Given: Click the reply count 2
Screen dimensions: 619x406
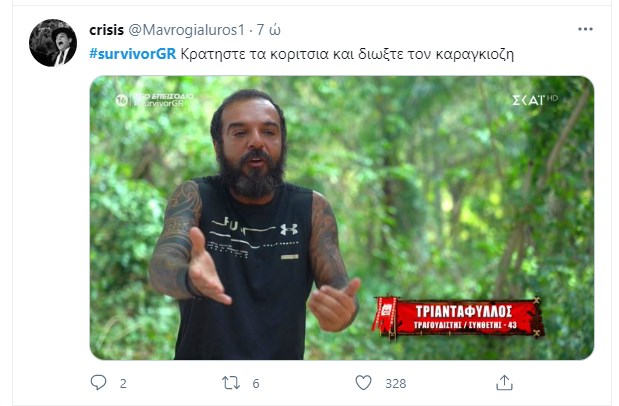Looking at the screenshot, I should (x=123, y=383).
